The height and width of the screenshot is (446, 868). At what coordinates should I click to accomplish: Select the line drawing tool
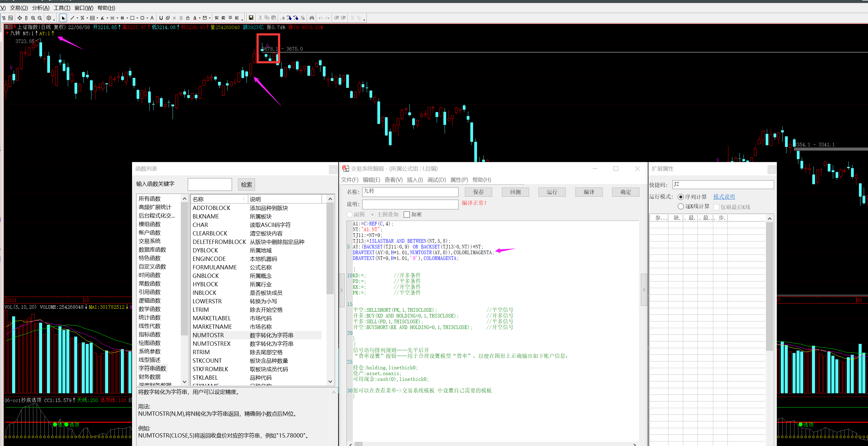point(72,18)
